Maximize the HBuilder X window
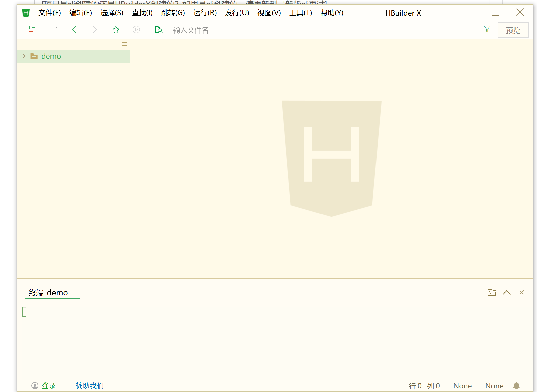 pyautogui.click(x=495, y=12)
